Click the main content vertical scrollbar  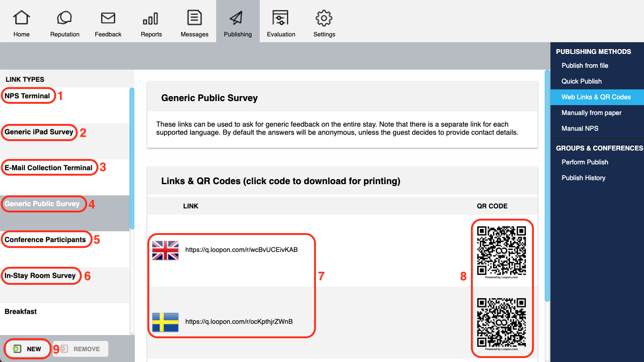pyautogui.click(x=547, y=185)
